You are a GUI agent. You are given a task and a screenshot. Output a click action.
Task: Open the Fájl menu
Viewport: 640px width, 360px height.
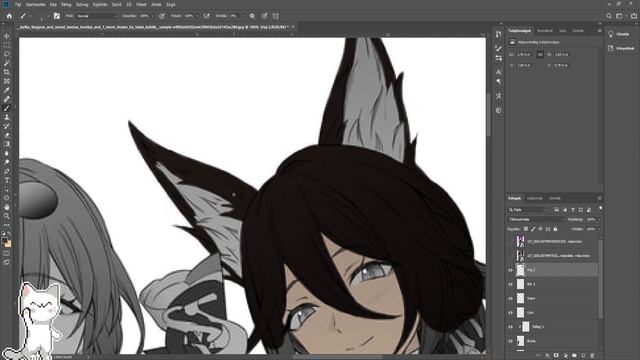[18, 4]
